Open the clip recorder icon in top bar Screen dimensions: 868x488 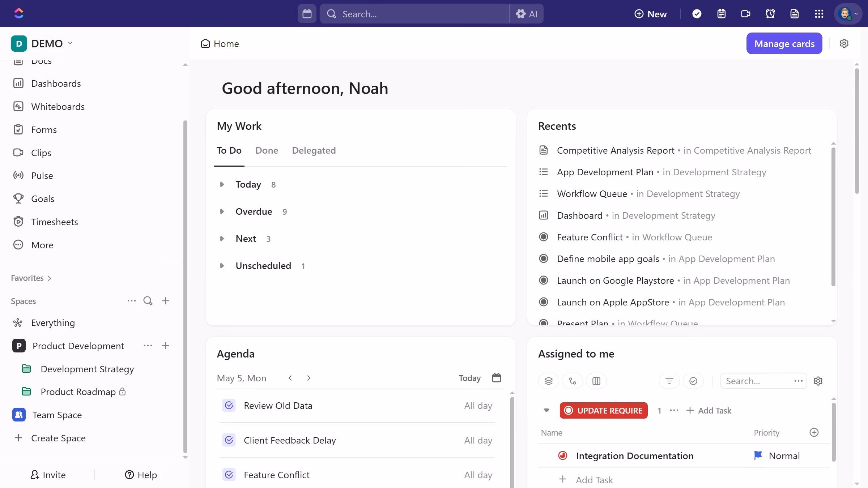pos(746,14)
